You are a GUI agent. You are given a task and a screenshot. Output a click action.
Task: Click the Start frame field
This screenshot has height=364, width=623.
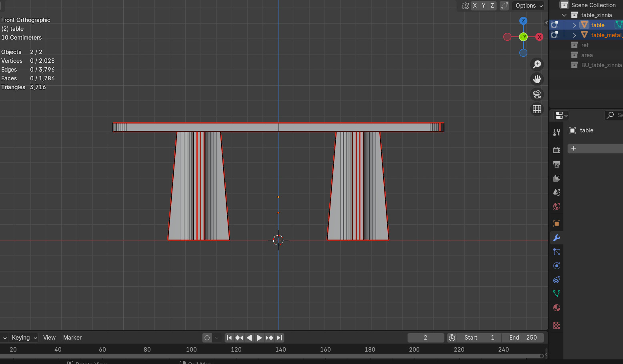(479, 338)
